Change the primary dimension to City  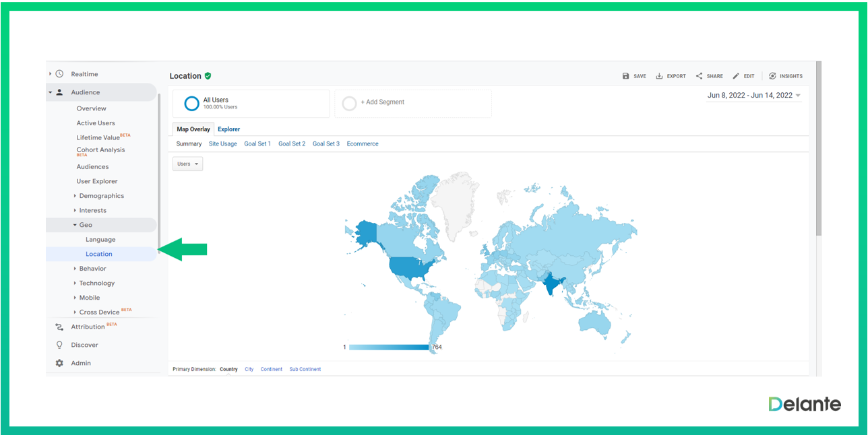[x=249, y=369]
